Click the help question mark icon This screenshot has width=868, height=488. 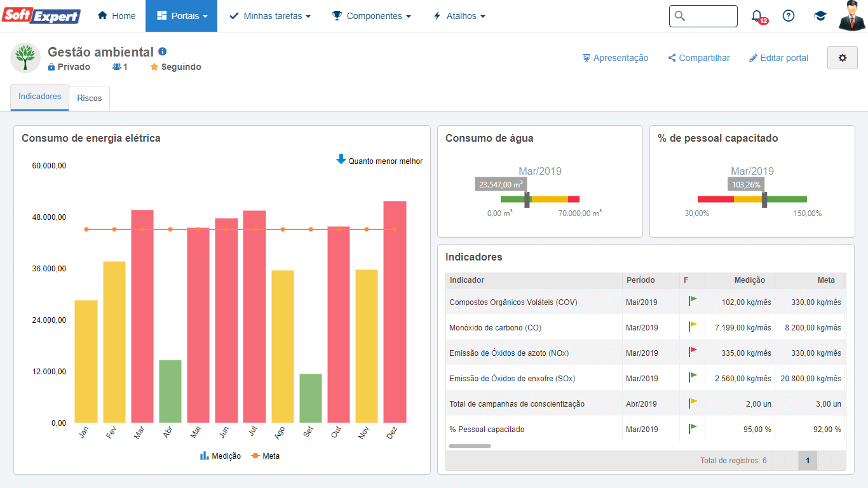[x=789, y=16]
